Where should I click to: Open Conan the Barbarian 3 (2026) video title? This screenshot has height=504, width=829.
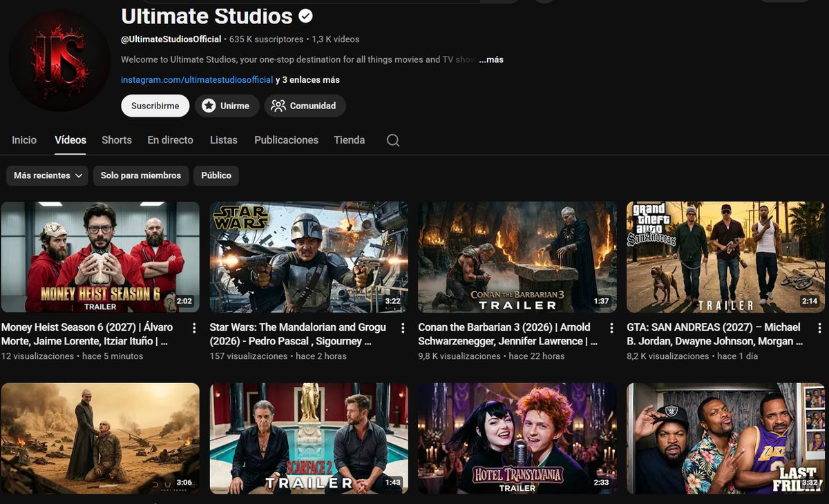[508, 334]
